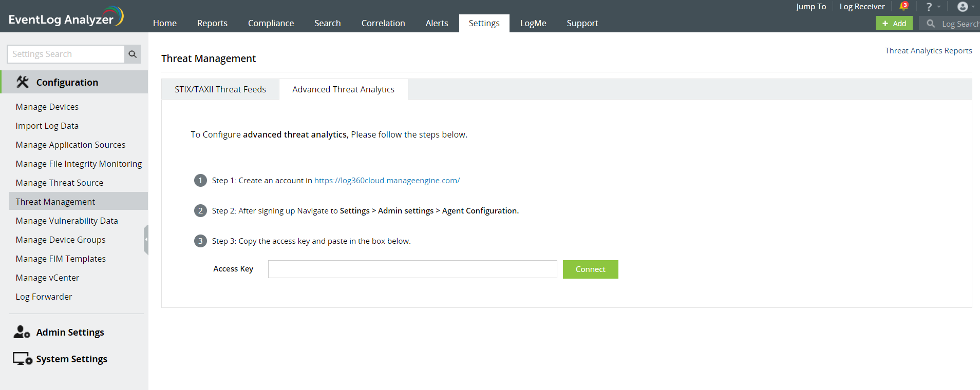
Task: Open the log360cloud.manageengine.com link
Action: coord(387,181)
